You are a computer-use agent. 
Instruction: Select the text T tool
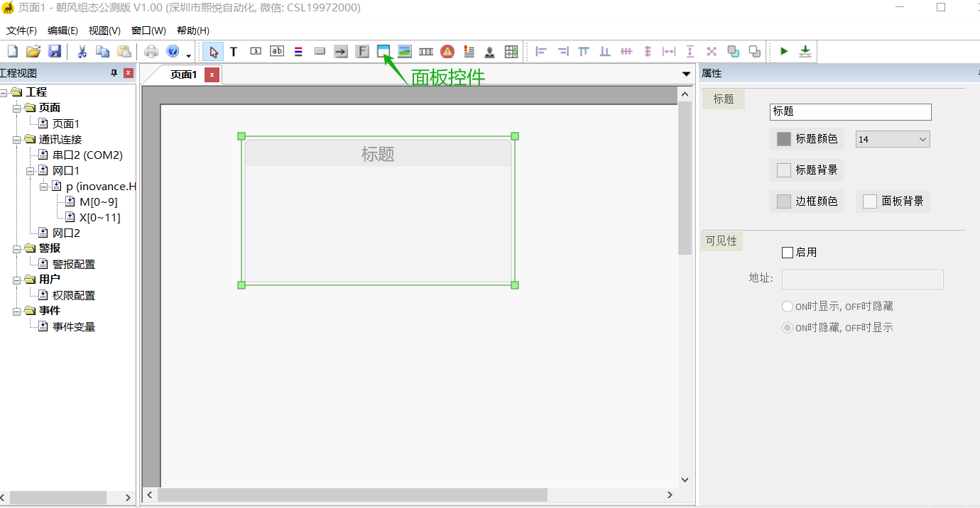[x=234, y=51]
